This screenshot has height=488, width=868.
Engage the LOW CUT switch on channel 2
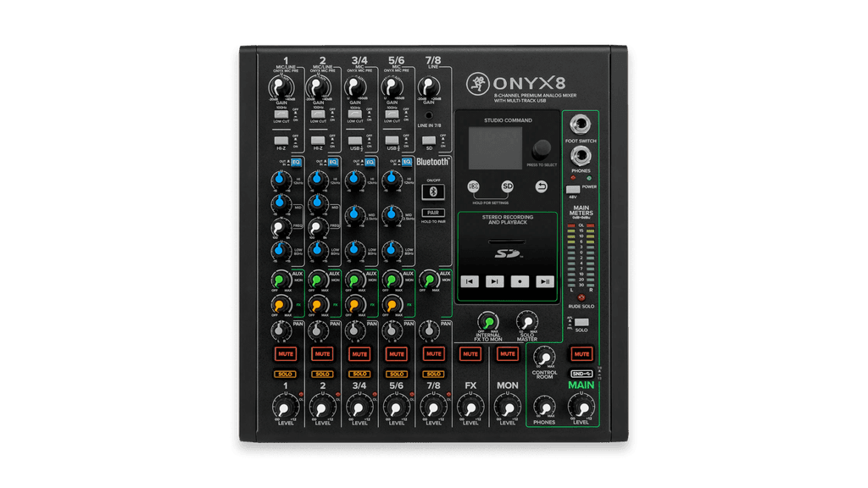(x=318, y=114)
